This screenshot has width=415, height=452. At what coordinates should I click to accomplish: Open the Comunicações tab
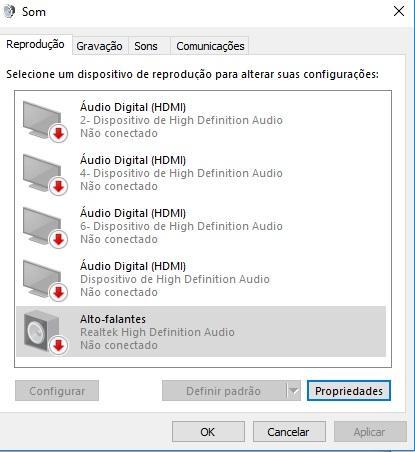coord(210,46)
